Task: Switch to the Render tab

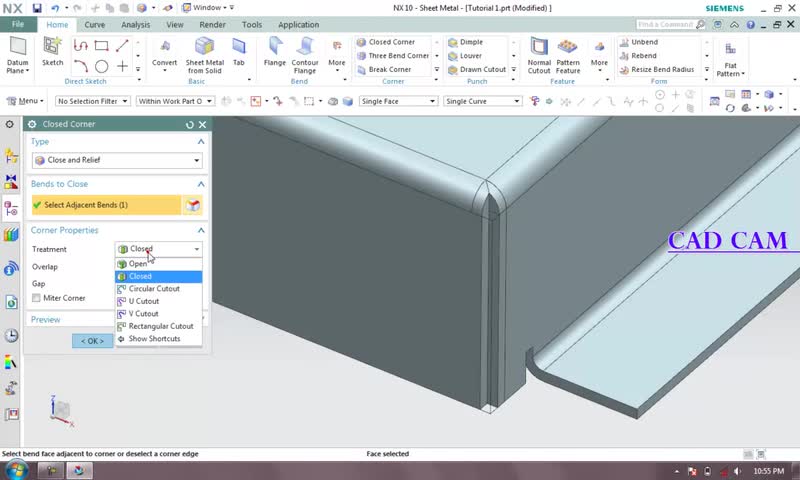Action: click(212, 24)
